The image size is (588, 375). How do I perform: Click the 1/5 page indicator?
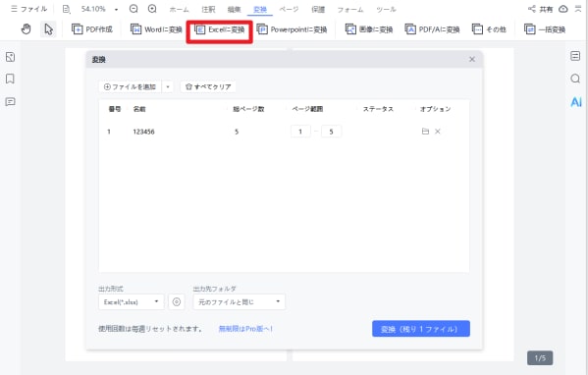[540, 357]
